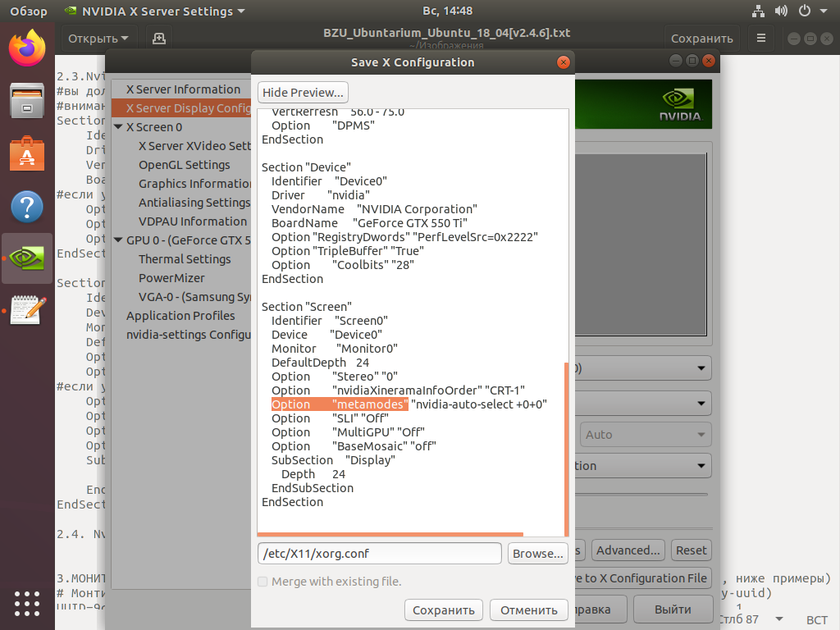Collapse the GPU 0 tree node

118,240
